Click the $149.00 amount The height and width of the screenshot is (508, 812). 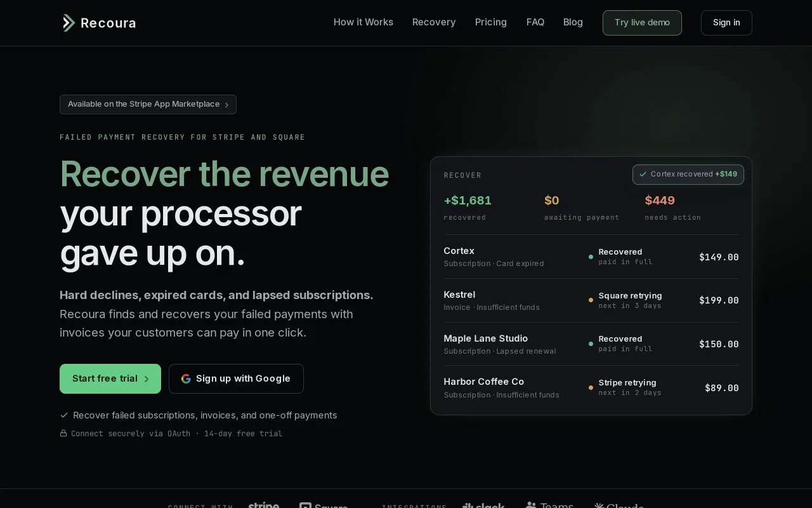click(719, 257)
